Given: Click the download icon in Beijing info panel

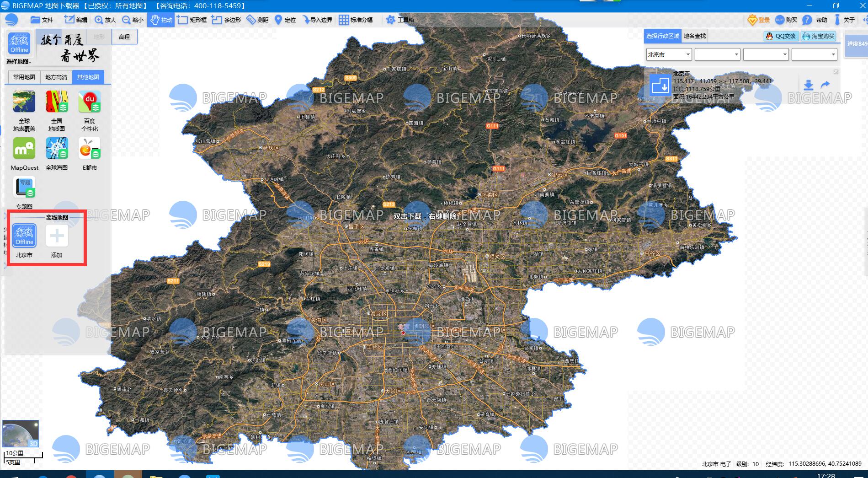Looking at the screenshot, I should [809, 85].
